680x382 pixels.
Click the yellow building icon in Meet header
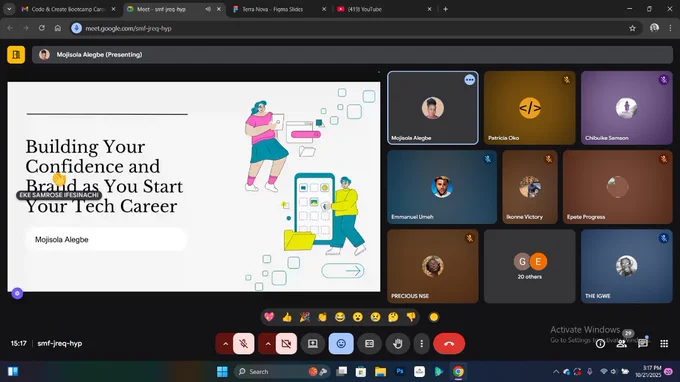point(16,55)
